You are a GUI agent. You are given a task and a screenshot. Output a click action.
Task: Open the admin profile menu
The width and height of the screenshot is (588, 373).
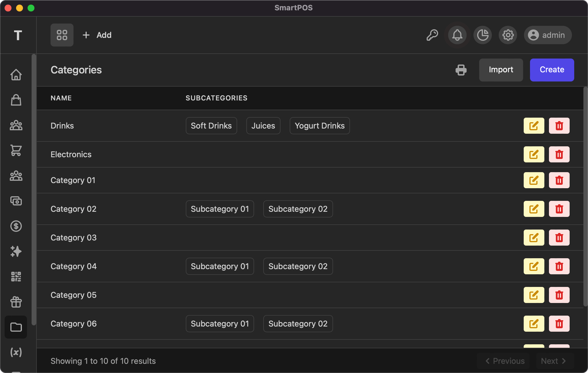tap(547, 35)
